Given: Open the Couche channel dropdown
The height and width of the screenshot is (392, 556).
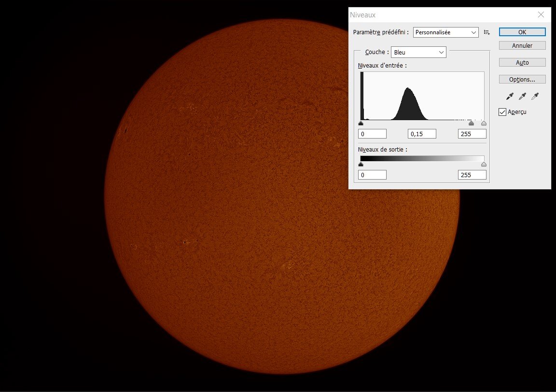Looking at the screenshot, I should click(x=418, y=52).
